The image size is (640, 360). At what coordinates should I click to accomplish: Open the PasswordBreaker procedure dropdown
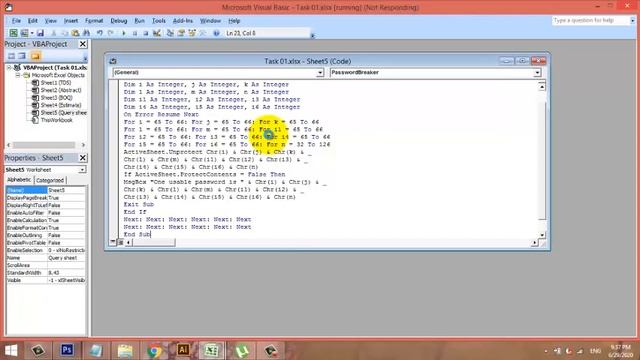537,73
